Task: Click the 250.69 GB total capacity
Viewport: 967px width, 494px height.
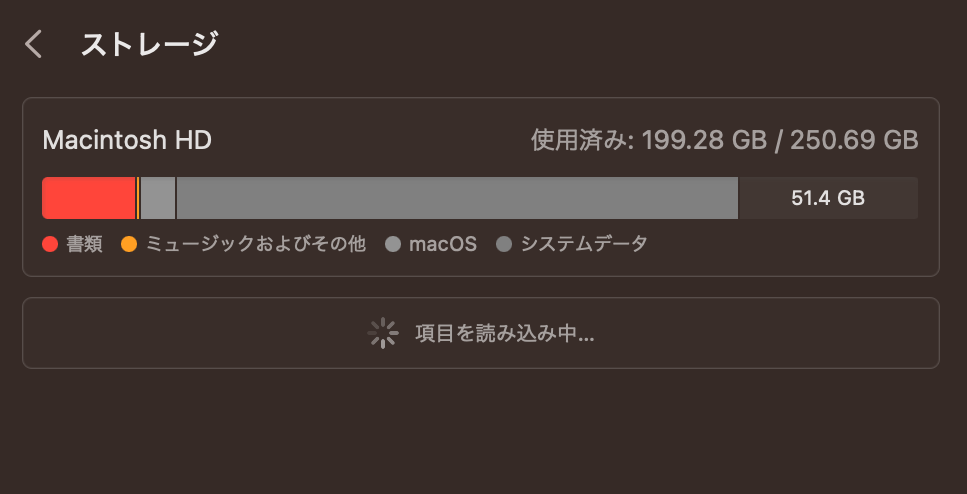Action: point(854,140)
